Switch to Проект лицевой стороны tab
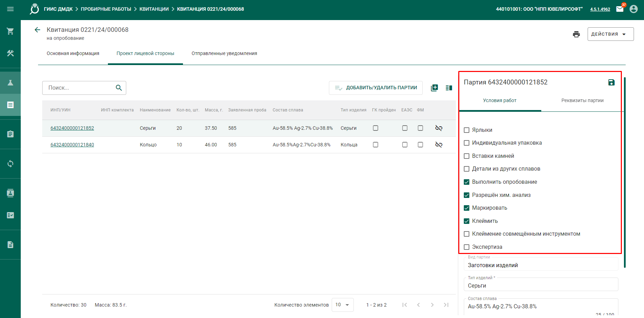The height and width of the screenshot is (318, 644). point(145,54)
